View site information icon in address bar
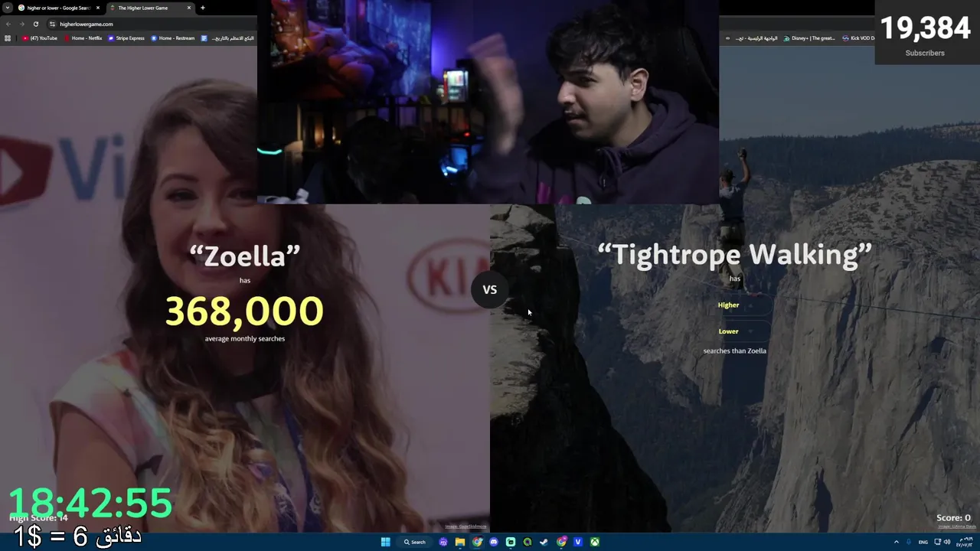Image resolution: width=980 pixels, height=551 pixels. [x=52, y=24]
